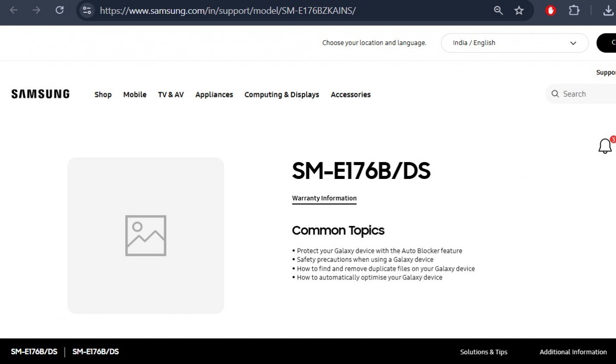Open the extensions puzzle icon
616x364 pixels.
[574, 10]
